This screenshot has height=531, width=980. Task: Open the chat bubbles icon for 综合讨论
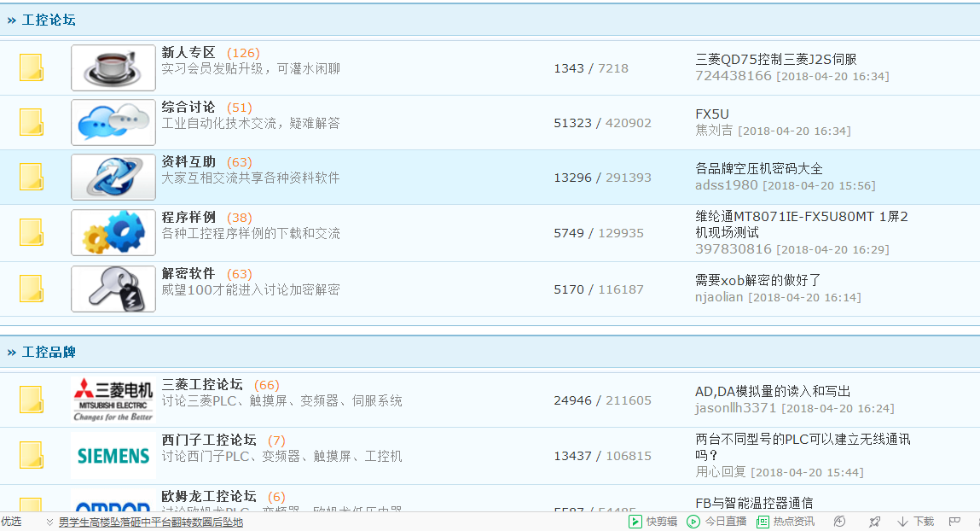[x=113, y=123]
